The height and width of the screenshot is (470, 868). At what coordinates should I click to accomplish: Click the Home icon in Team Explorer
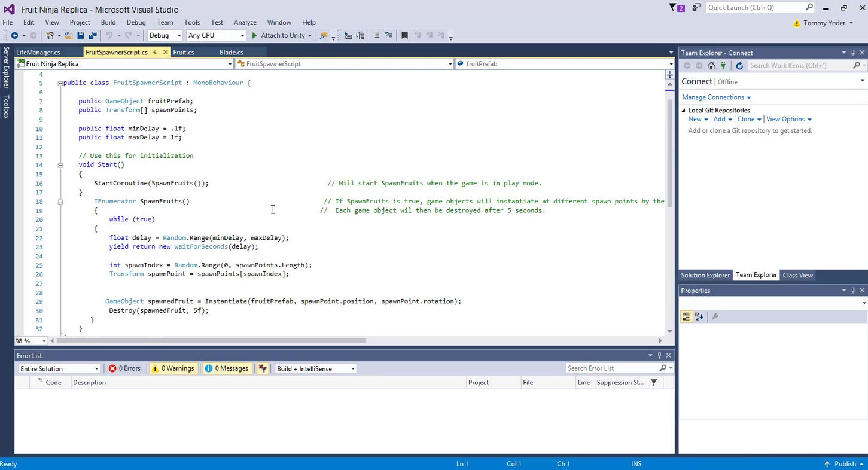tap(711, 65)
